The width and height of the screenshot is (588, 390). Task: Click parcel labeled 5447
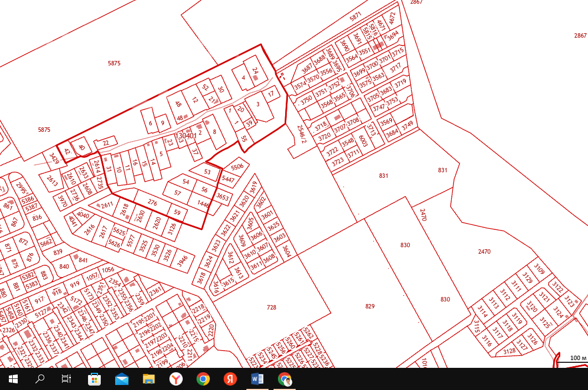point(228,179)
